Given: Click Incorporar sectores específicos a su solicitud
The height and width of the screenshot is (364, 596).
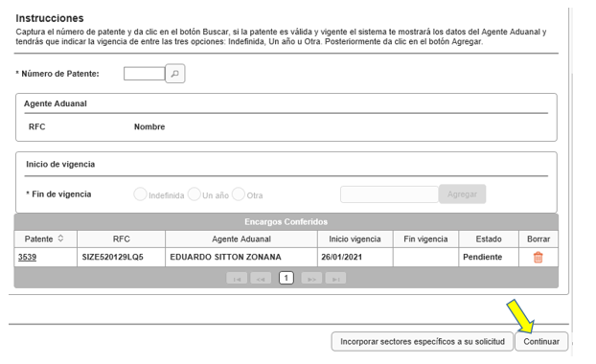Looking at the screenshot, I should click(423, 342).
